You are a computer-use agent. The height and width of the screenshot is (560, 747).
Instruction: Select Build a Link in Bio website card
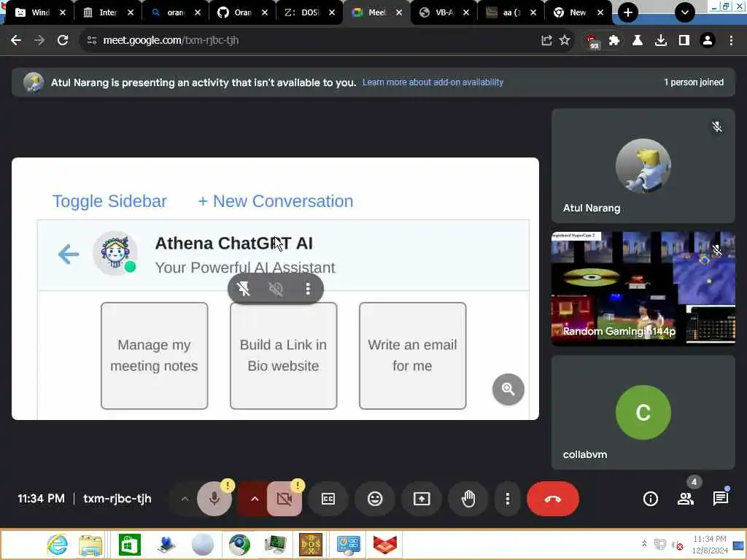pos(284,356)
